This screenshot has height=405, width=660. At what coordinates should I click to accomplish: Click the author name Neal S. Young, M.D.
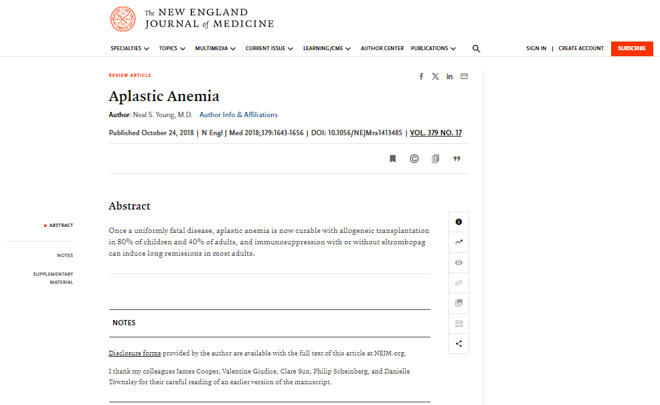(162, 115)
